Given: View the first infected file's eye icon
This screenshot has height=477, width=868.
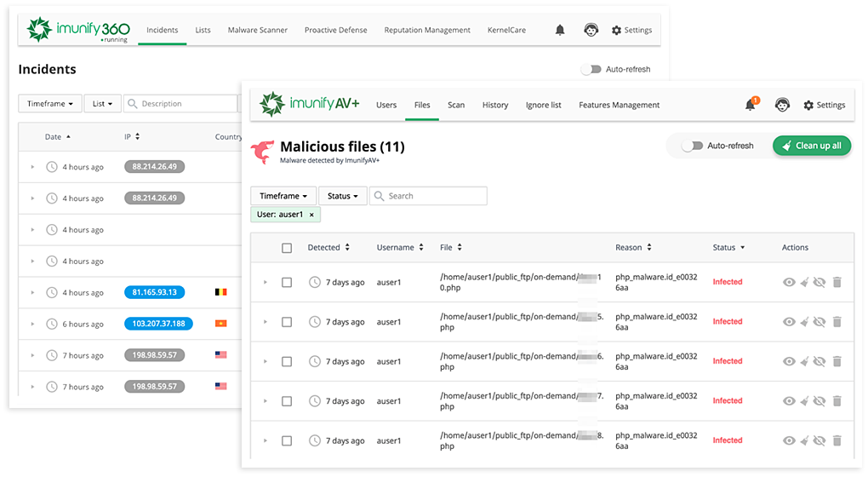Looking at the screenshot, I should pyautogui.click(x=789, y=282).
